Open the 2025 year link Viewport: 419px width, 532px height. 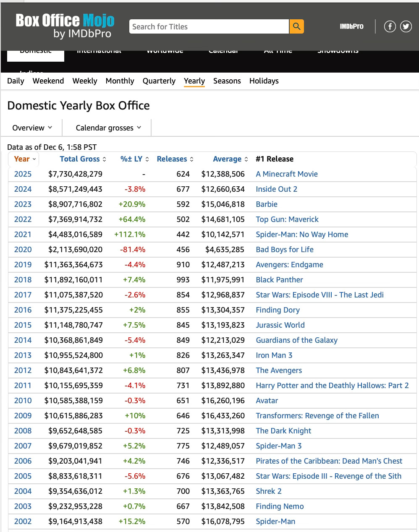coord(23,174)
